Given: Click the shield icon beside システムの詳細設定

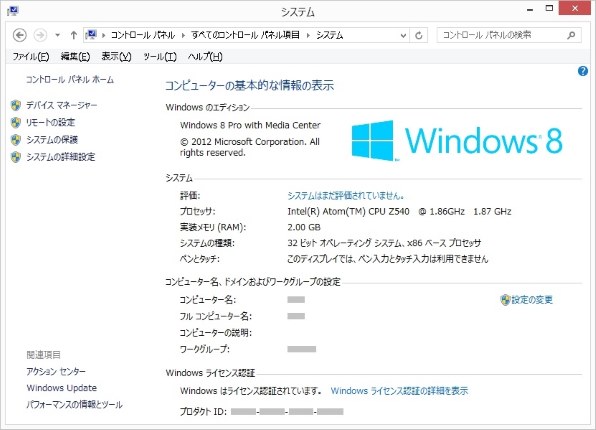Looking at the screenshot, I should pyautogui.click(x=16, y=157).
